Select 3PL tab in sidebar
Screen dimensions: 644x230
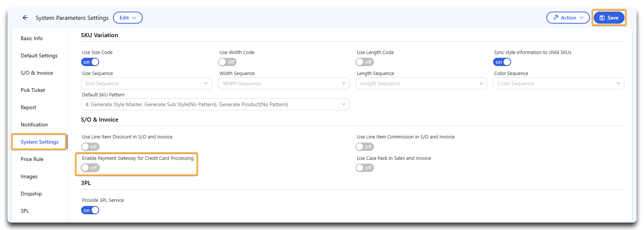click(x=25, y=211)
